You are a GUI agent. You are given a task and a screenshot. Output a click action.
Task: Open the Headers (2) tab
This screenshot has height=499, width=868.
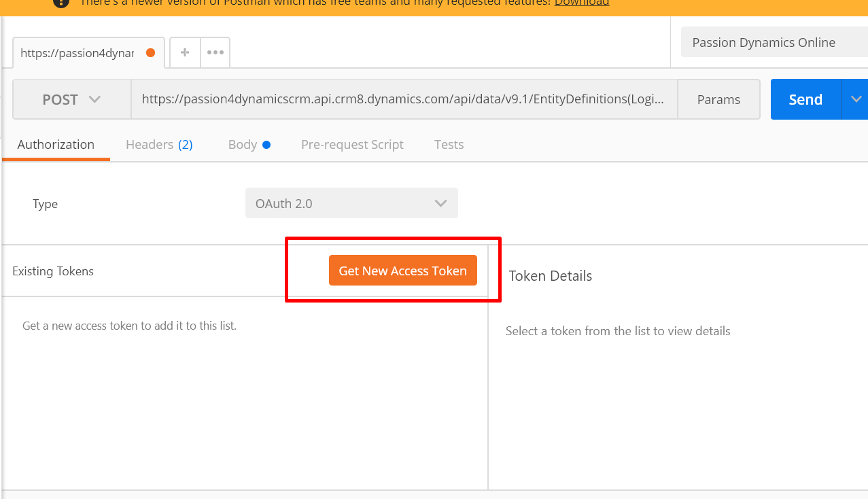pyautogui.click(x=159, y=145)
